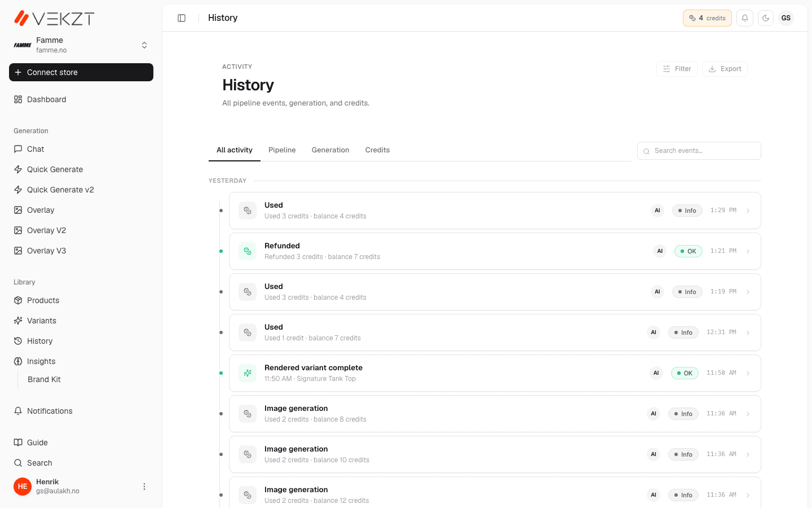
Task: Click the OK badge on Rendered variant row
Action: coord(685,373)
